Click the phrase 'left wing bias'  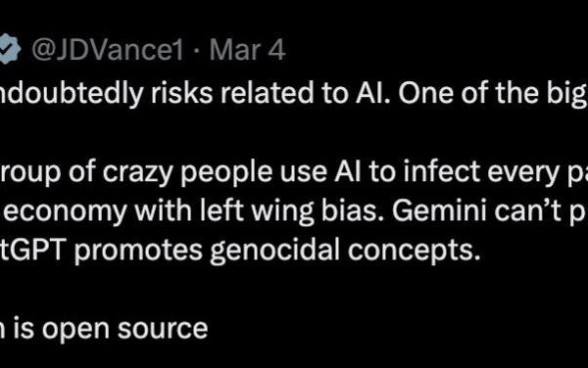(x=291, y=211)
